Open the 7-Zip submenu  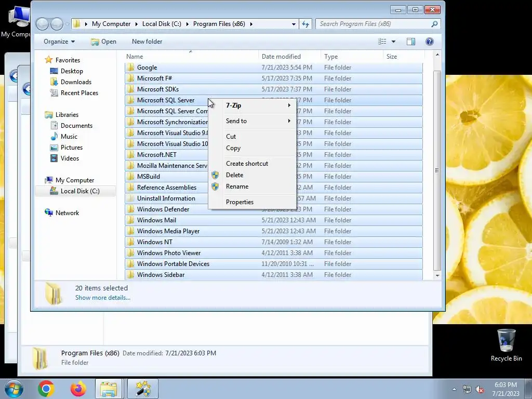(253, 105)
